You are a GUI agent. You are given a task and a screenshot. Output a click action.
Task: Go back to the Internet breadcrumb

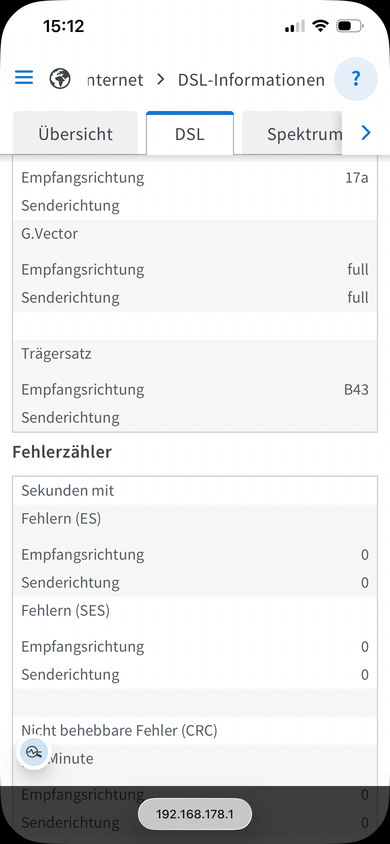coord(115,80)
